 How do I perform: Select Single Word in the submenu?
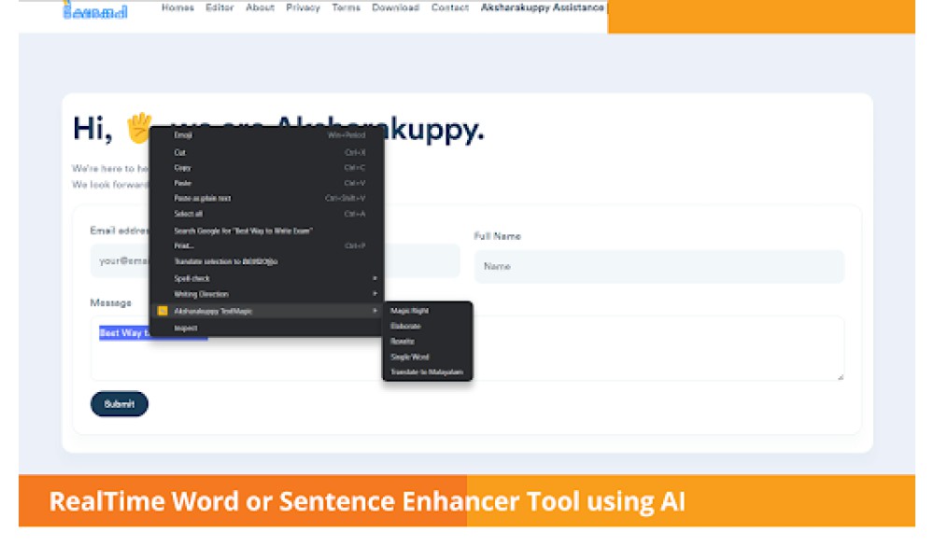click(427, 357)
